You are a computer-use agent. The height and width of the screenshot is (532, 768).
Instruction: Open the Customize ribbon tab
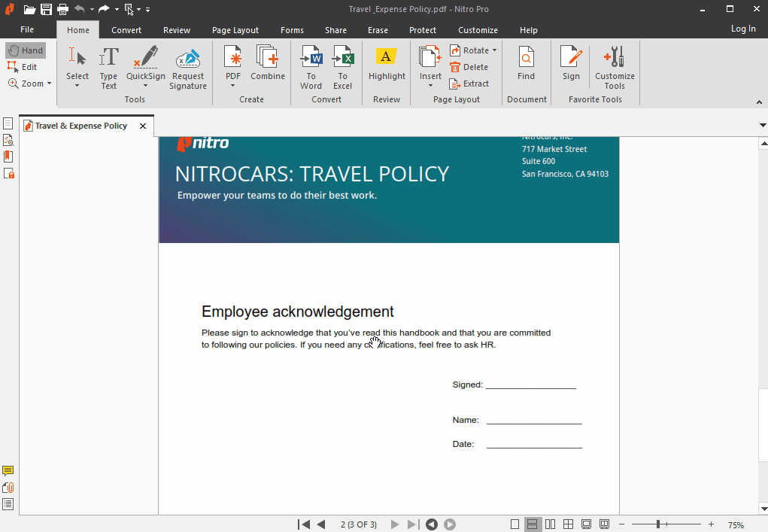pos(478,30)
